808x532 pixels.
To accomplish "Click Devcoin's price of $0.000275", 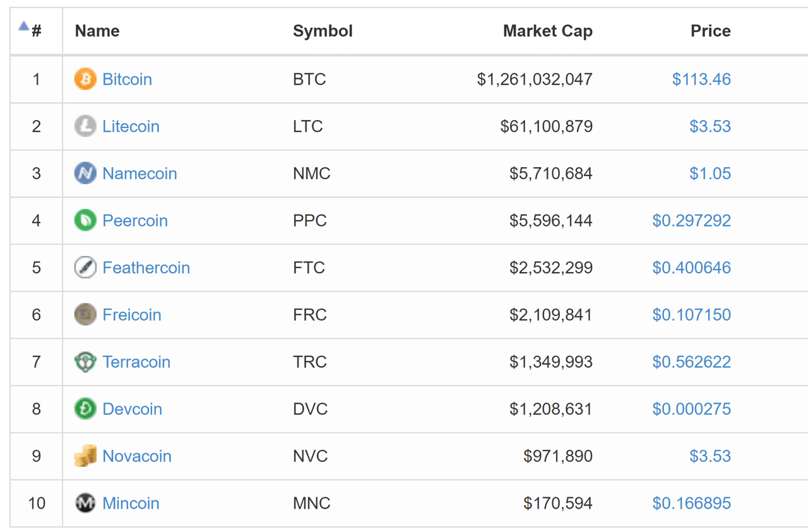I will click(691, 409).
